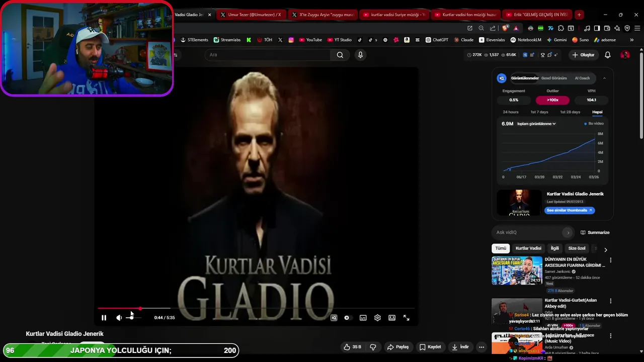The image size is (644, 362).
Task: Open options for DÜNYANIN EN BÜYÜK AKSESUAR video
Action: (x=611, y=260)
